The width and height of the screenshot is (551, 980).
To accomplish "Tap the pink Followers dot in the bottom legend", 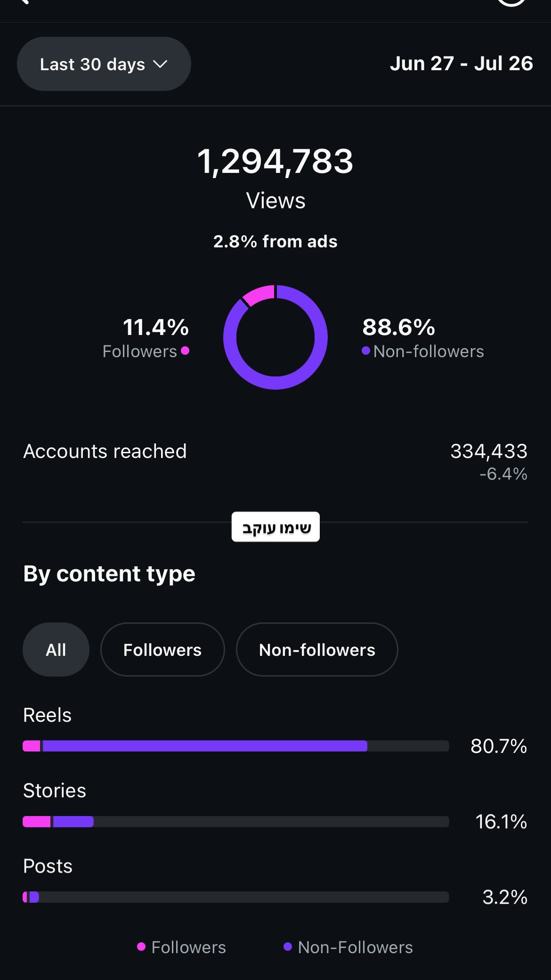I will tap(141, 947).
